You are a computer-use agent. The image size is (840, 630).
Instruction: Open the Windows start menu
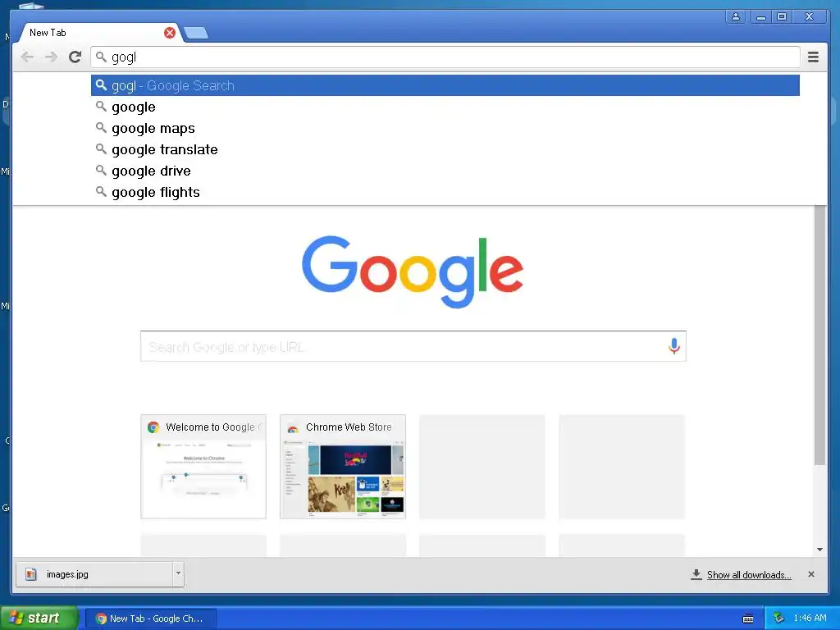coord(39,619)
